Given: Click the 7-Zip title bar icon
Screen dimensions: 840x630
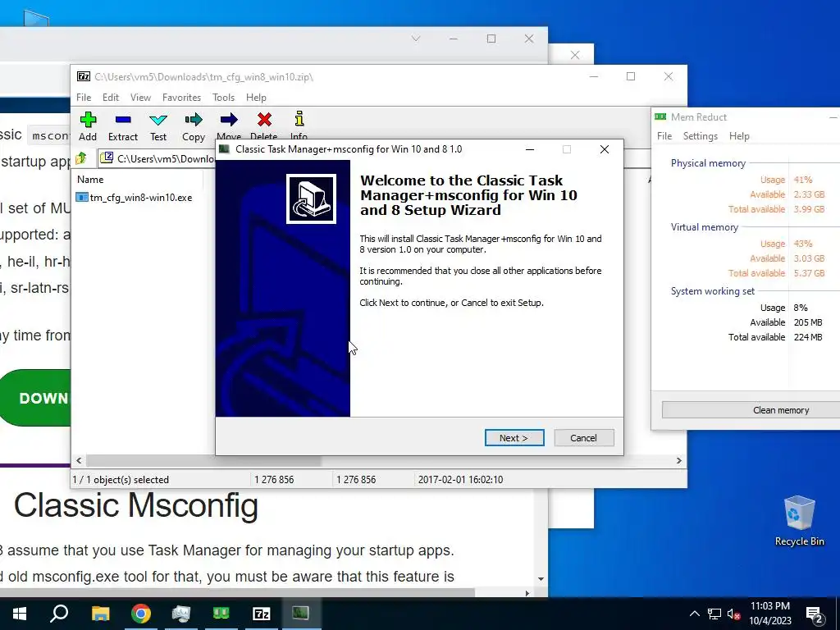Looking at the screenshot, I should 83,76.
